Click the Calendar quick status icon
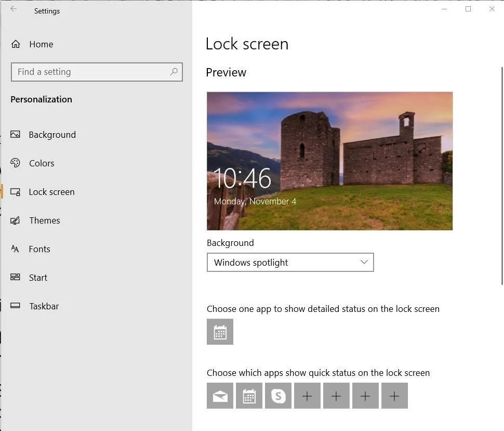The height and width of the screenshot is (431, 504). click(x=249, y=396)
